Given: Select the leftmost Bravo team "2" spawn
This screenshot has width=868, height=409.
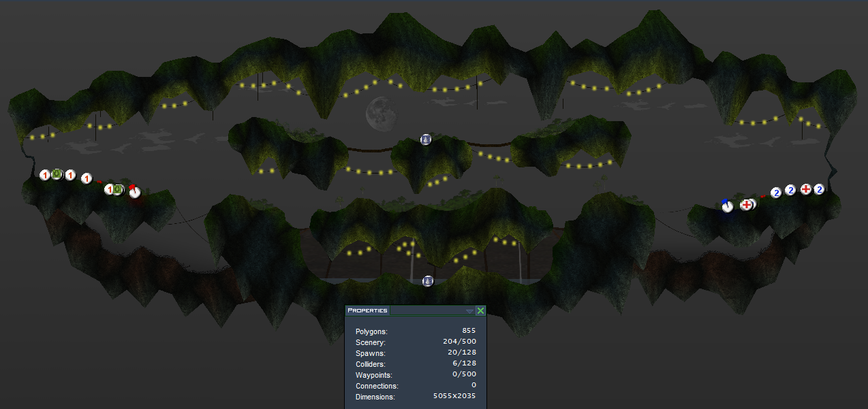Looking at the screenshot, I should click(775, 193).
